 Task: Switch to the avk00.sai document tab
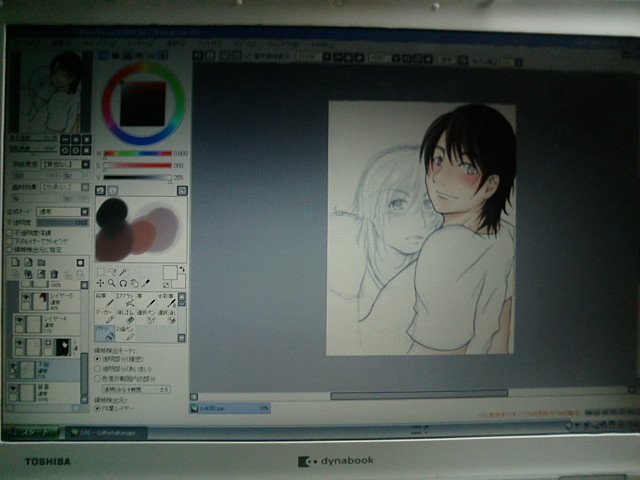(x=229, y=408)
